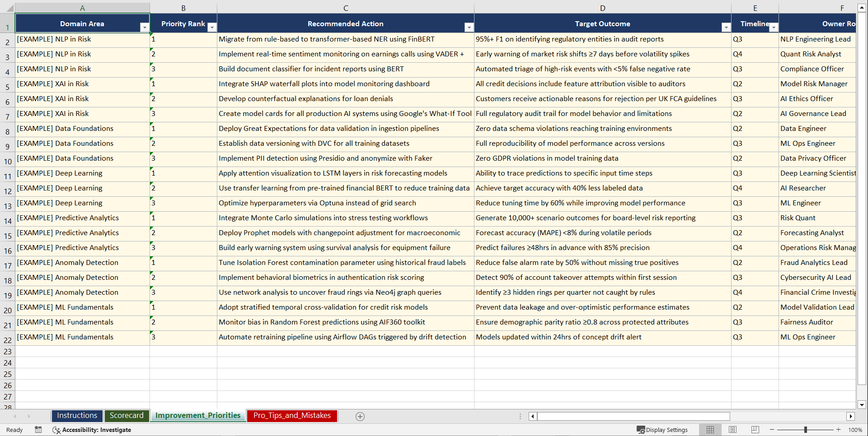Image resolution: width=868 pixels, height=436 pixels.
Task: Zoom in using the plus icon
Action: tap(839, 430)
